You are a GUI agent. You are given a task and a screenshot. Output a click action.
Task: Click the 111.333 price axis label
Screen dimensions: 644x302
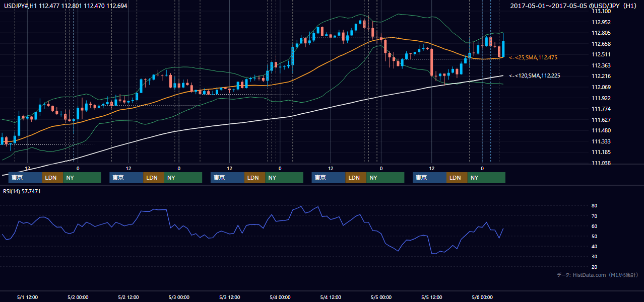point(602,141)
